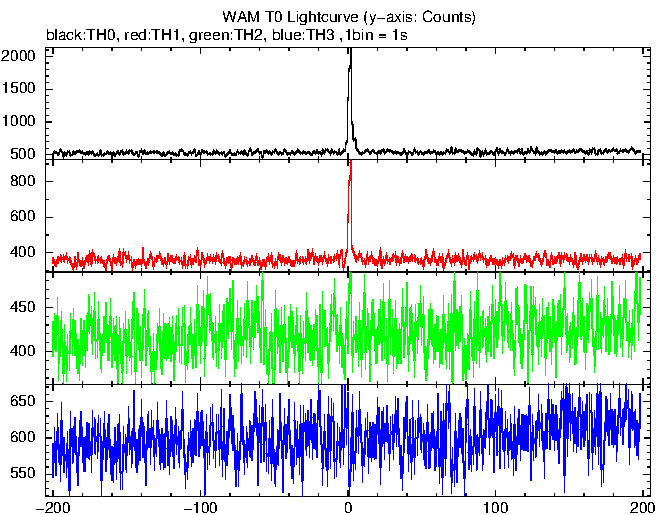Click the '2000' y-axis label of the black panel

(x=18, y=55)
